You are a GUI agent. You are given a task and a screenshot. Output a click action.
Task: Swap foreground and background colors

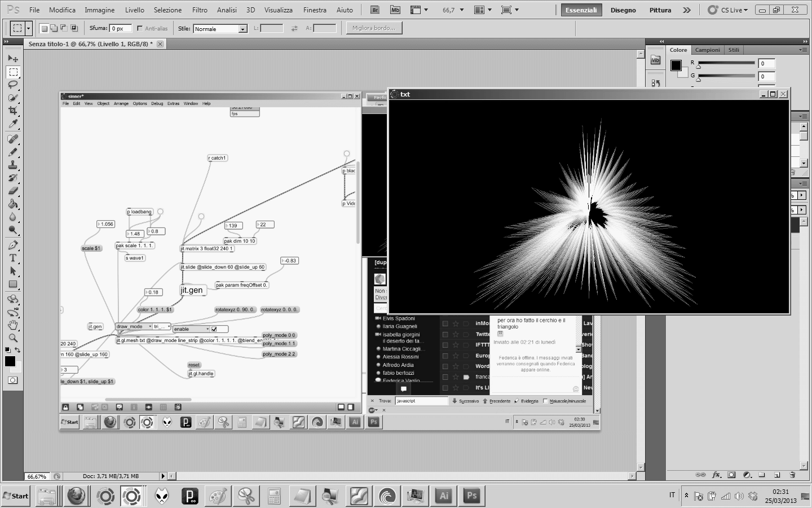pyautogui.click(x=18, y=351)
